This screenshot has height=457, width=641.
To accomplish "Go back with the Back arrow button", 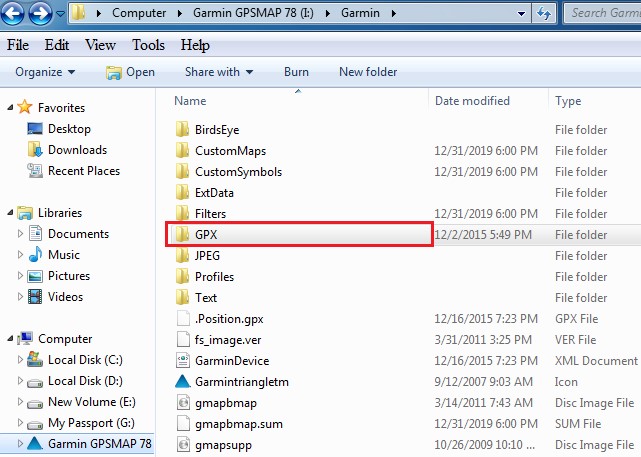I will point(13,12).
